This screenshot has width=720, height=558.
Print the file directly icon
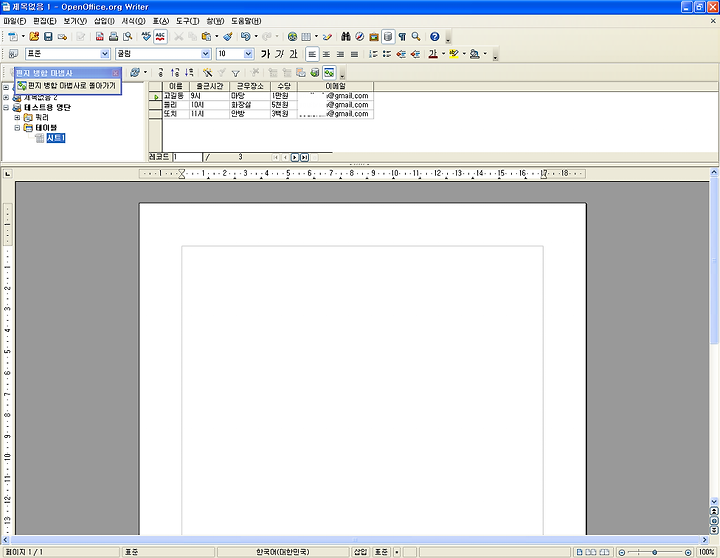click(x=113, y=37)
